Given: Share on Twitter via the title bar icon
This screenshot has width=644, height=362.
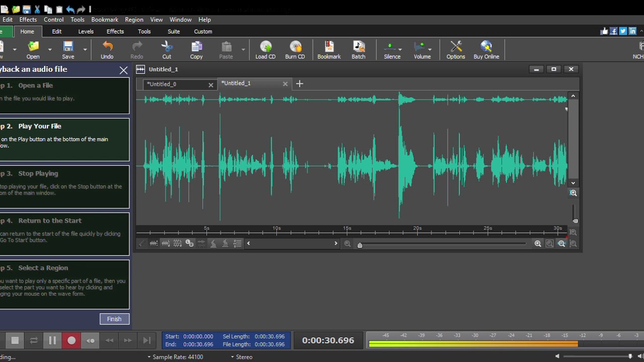Looking at the screenshot, I should point(623,31).
